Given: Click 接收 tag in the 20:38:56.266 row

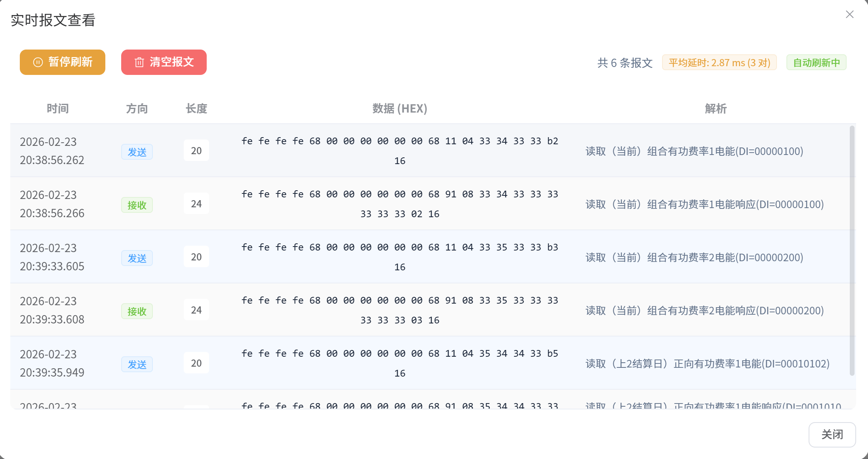Looking at the screenshot, I should pos(137,205).
